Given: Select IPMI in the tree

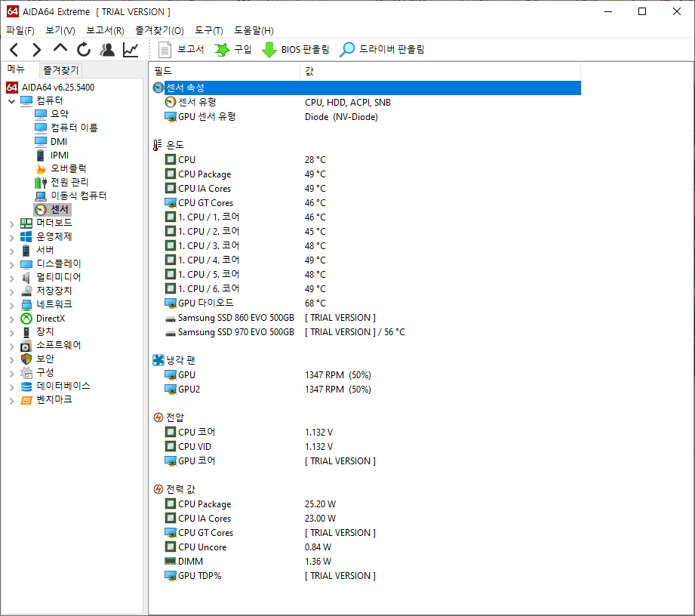Looking at the screenshot, I should pos(52,156).
